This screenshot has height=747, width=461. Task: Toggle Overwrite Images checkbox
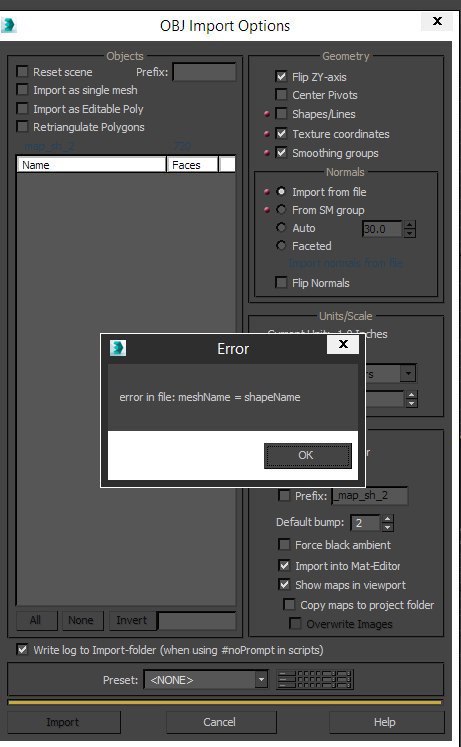click(295, 624)
